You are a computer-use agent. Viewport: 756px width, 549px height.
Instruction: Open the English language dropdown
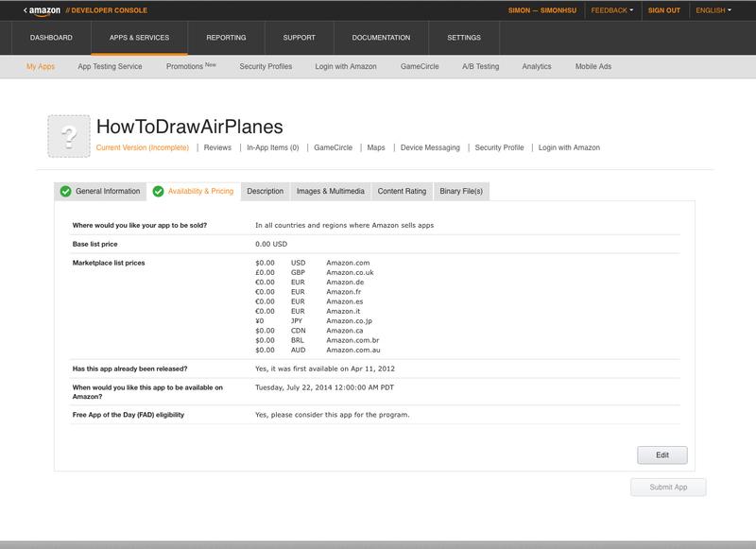pos(713,10)
